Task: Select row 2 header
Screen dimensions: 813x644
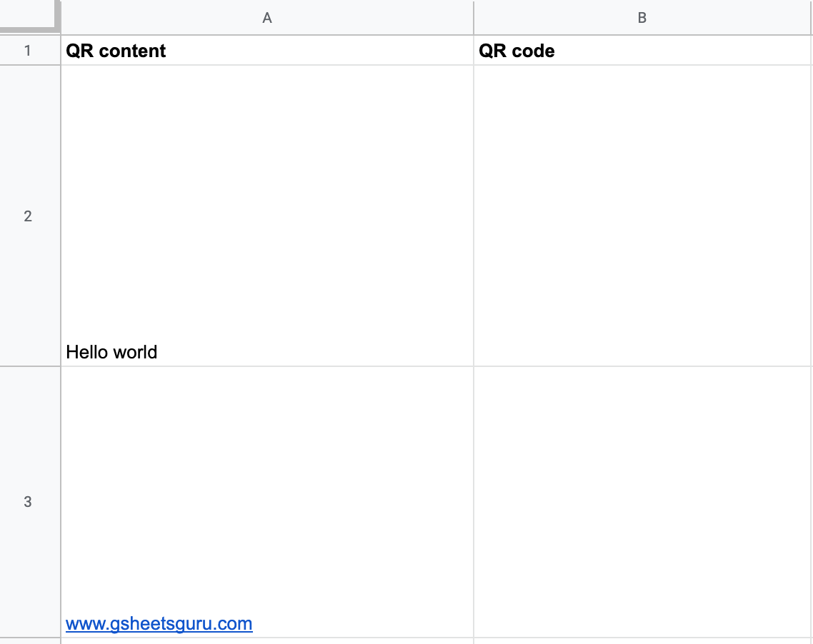Action: pyautogui.click(x=29, y=216)
